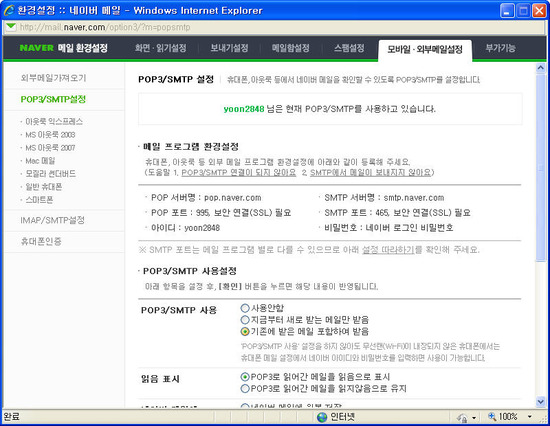Open 휴대폰인증 in sidebar
The image size is (550, 426).
click(41, 241)
